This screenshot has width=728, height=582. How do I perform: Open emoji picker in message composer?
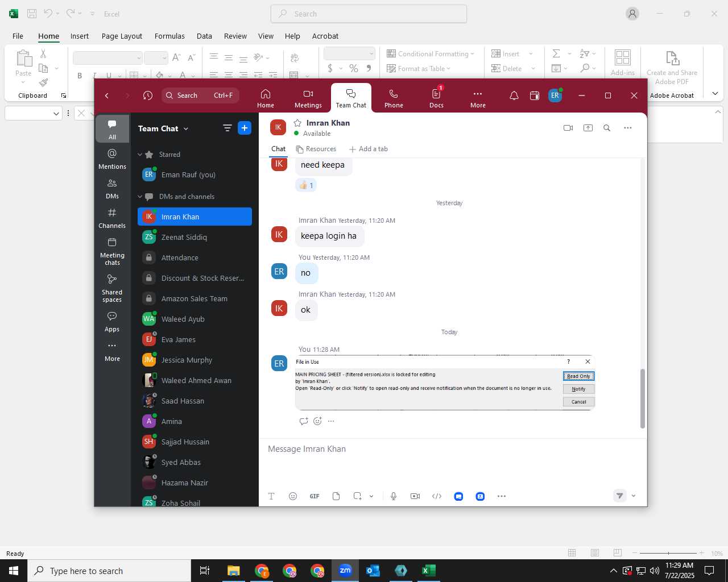(293, 496)
